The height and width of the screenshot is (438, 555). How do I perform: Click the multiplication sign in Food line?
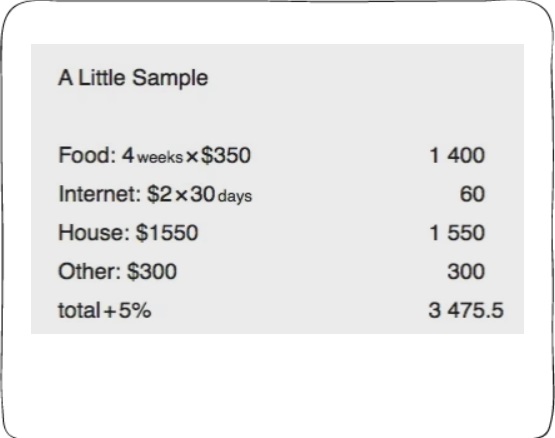pos(192,157)
